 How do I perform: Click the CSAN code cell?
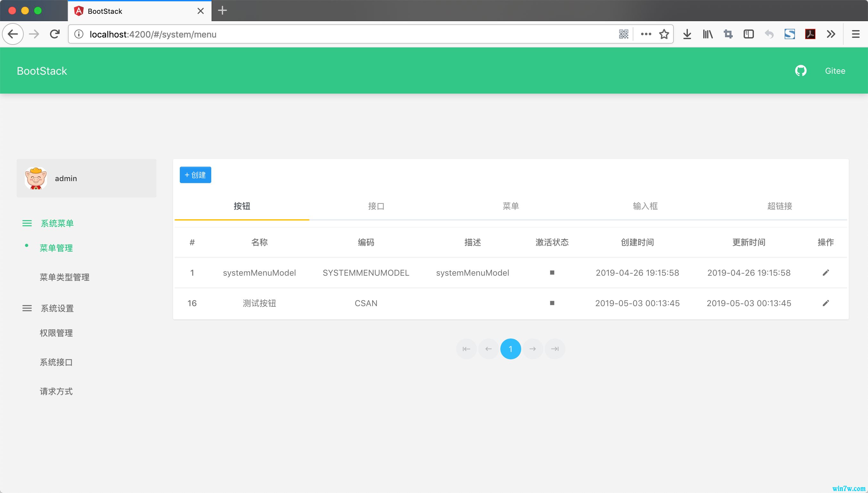366,303
